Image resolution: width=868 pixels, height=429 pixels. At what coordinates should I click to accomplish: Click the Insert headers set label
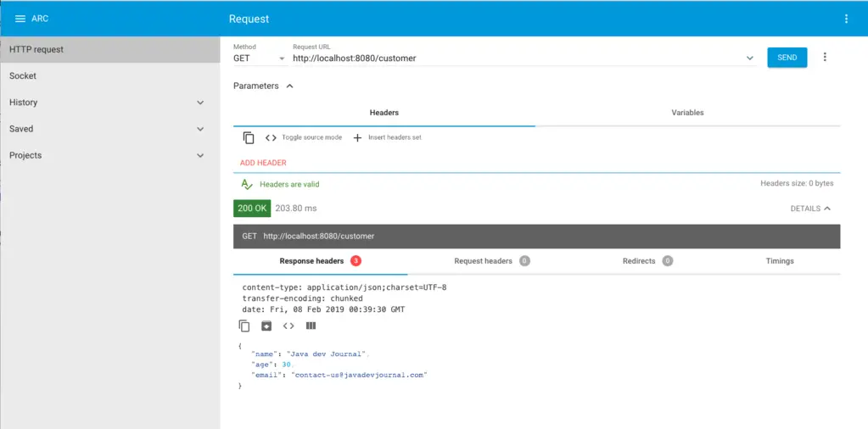tap(395, 137)
